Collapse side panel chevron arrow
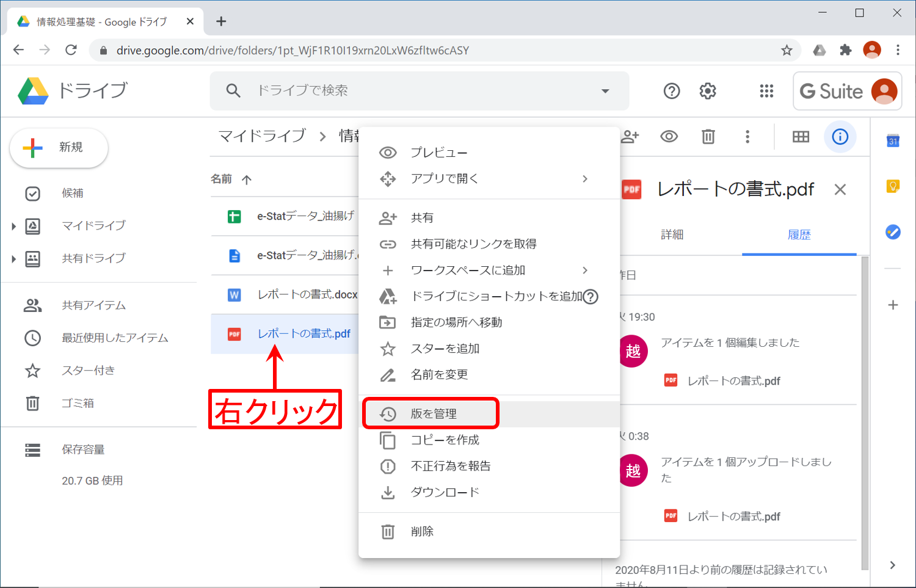The image size is (916, 588). 893,565
